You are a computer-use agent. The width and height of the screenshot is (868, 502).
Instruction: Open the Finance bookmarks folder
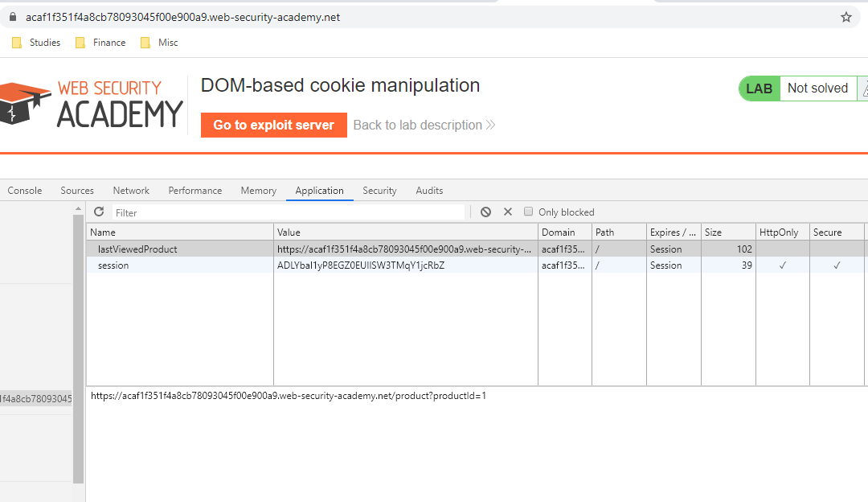pos(100,42)
